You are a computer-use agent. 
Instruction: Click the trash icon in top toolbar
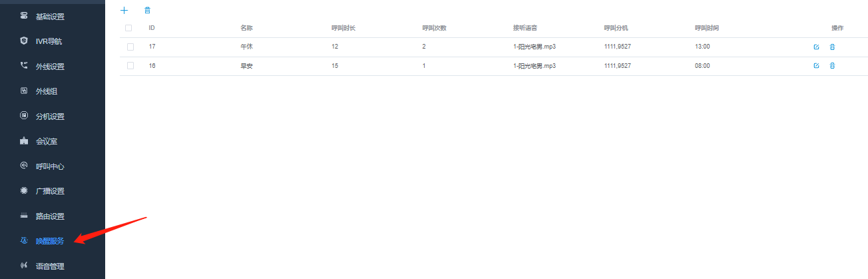(147, 10)
